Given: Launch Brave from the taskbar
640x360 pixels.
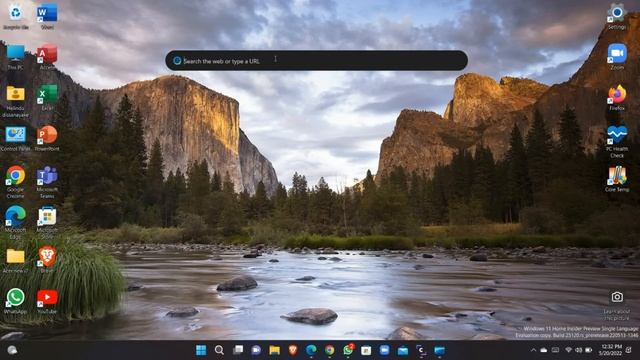Looking at the screenshot, I should [293, 350].
